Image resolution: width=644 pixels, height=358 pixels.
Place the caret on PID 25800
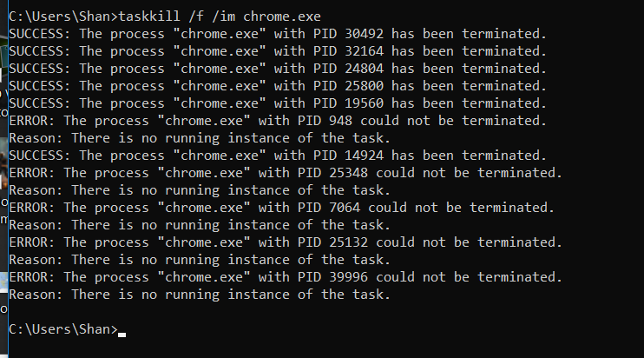pos(364,86)
